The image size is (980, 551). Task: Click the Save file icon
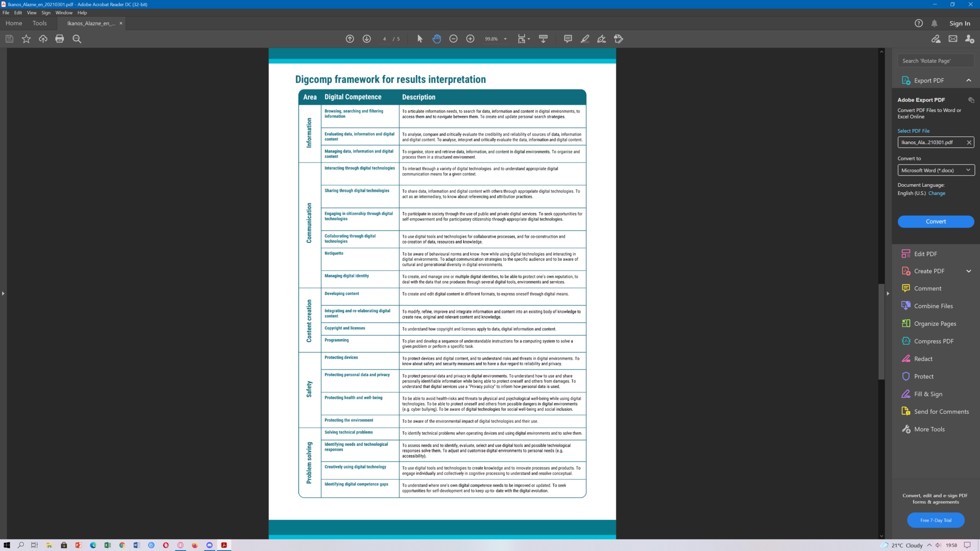tap(9, 39)
